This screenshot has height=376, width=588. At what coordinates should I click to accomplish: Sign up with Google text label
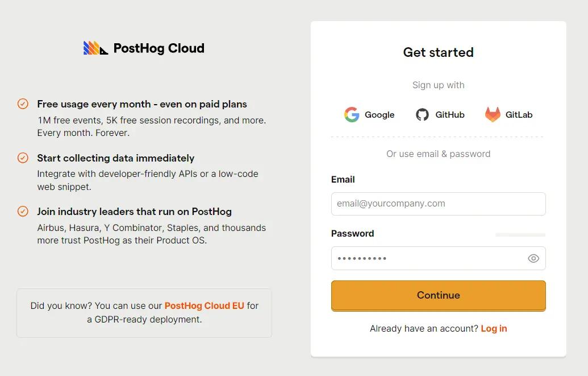pos(380,114)
